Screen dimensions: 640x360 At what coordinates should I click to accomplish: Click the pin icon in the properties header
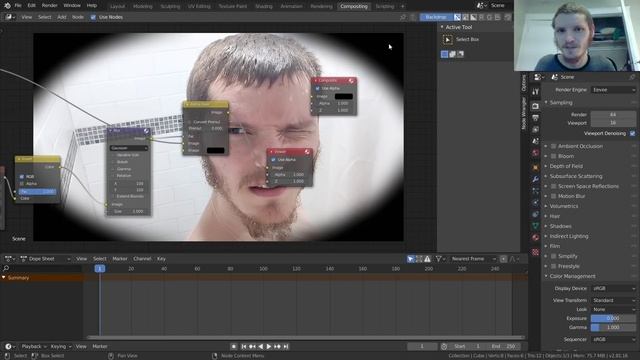(x=632, y=77)
